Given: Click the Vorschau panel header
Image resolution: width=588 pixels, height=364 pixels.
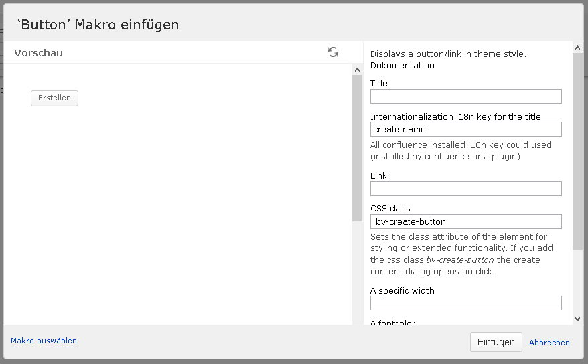Looking at the screenshot, I should 39,53.
